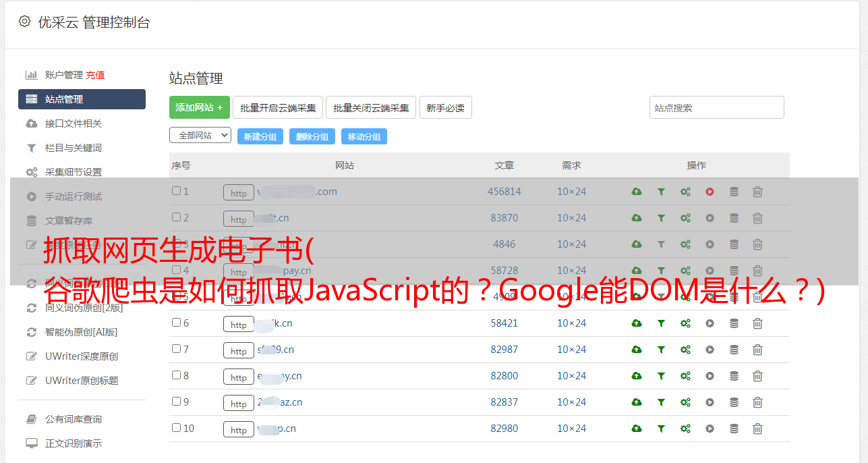Open the 全部网站 group dropdown
Image resolution: width=868 pixels, height=463 pixels.
200,136
